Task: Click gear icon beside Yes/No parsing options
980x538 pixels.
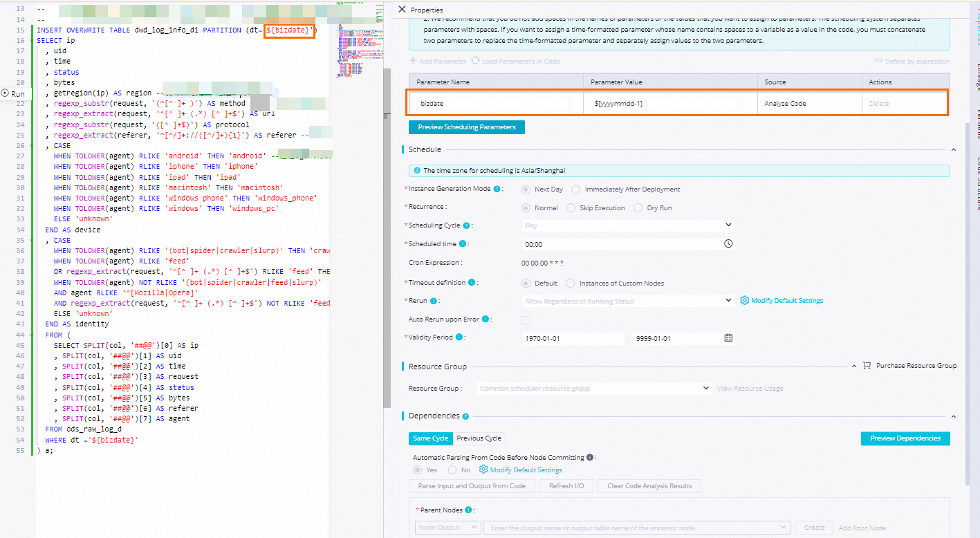Action: pyautogui.click(x=483, y=470)
